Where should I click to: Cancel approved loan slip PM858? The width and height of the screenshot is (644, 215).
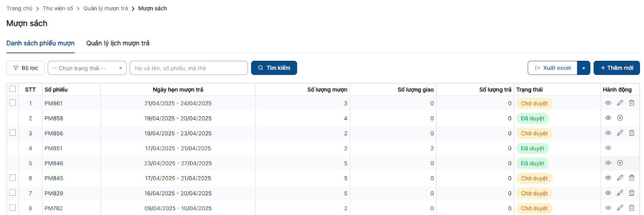tap(620, 118)
